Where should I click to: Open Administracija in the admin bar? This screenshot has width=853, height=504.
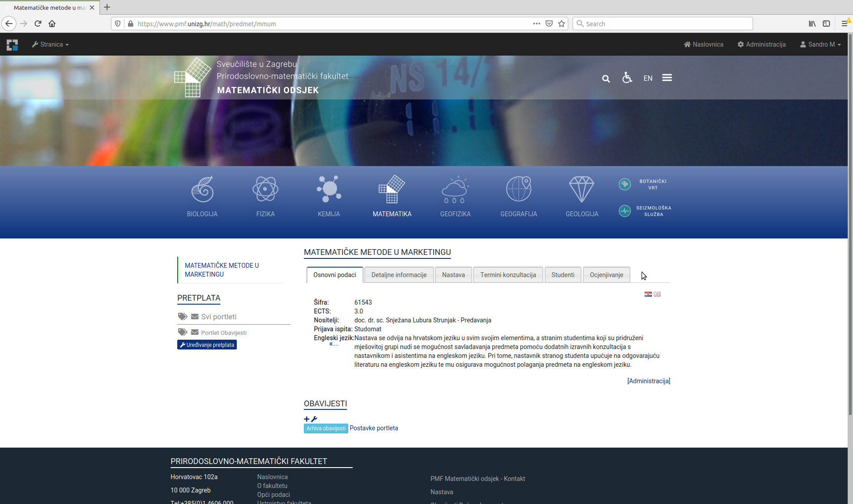(761, 44)
